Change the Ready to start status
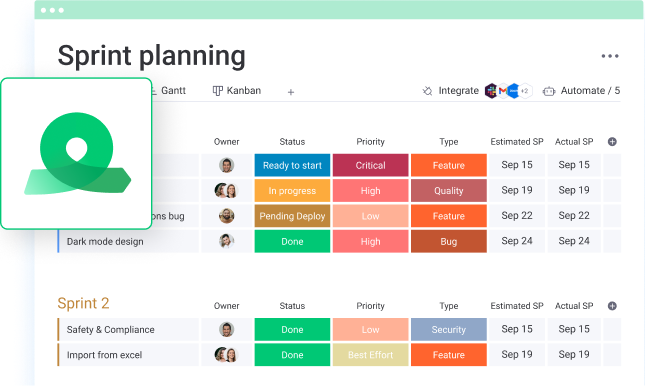Image resolution: width=645 pixels, height=386 pixels. [x=292, y=165]
